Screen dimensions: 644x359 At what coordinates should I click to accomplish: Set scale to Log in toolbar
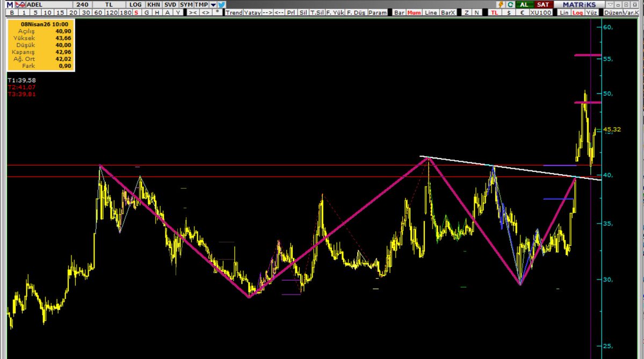click(x=578, y=13)
